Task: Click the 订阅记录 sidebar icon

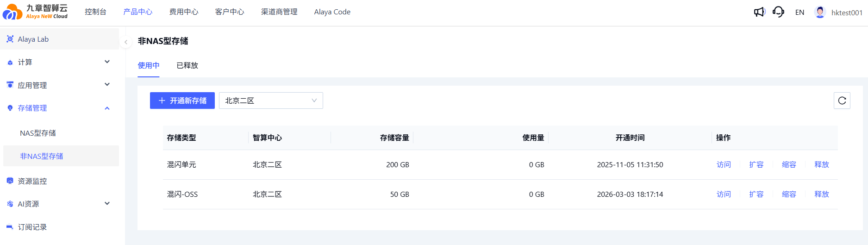Action: pos(10,227)
